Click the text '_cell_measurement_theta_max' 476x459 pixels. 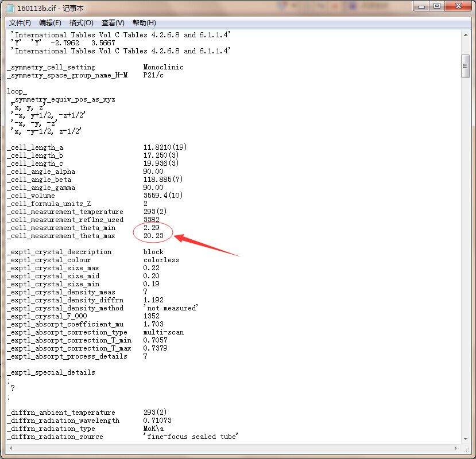click(61, 236)
